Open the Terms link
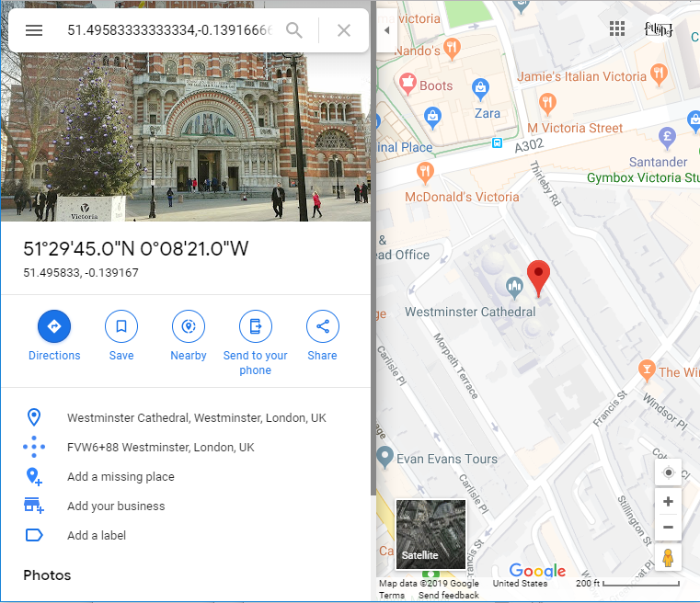Screen dimensions: 700x603 point(392,595)
